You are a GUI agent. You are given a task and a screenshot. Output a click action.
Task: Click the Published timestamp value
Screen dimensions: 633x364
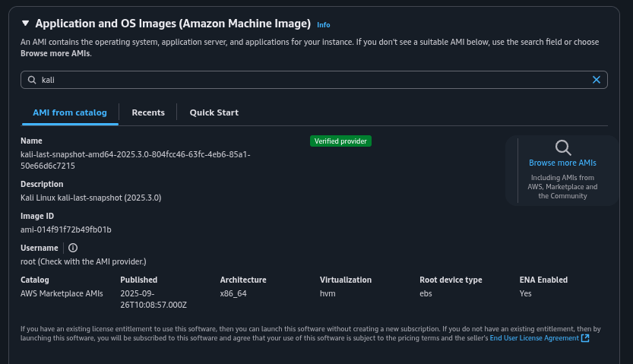pos(154,299)
